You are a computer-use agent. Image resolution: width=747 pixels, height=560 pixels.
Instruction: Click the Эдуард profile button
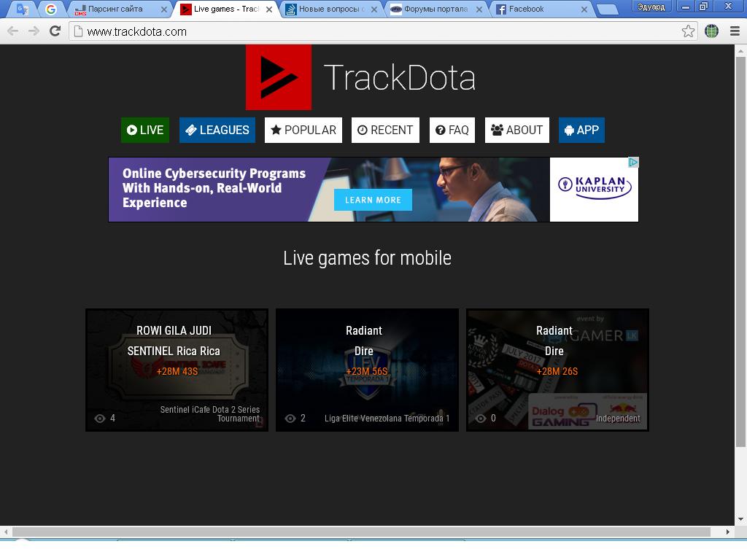pyautogui.click(x=651, y=7)
